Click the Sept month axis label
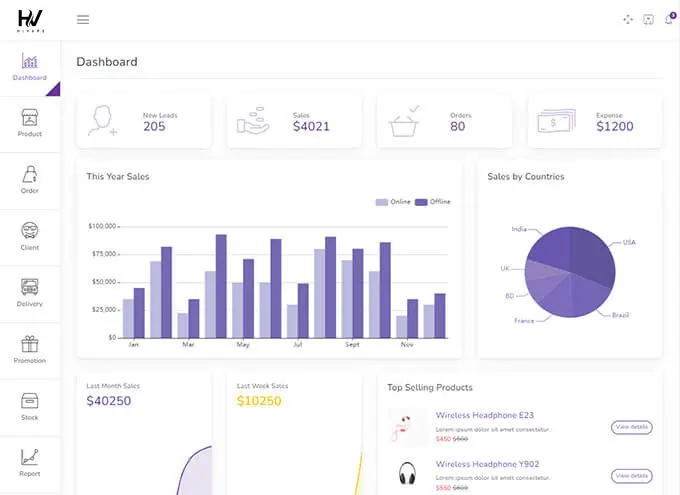Image resolution: width=680 pixels, height=495 pixels. (352, 344)
